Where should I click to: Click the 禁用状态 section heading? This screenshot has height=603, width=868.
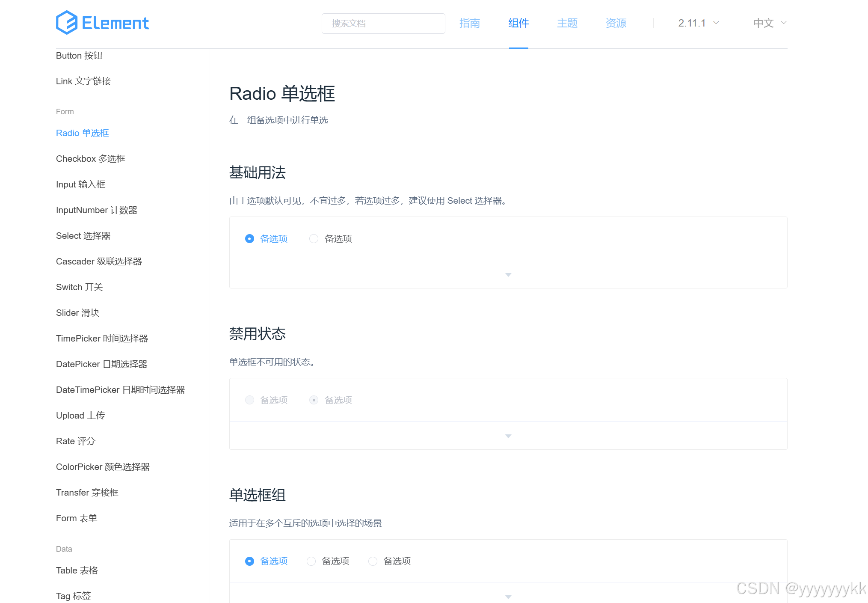coord(258,334)
